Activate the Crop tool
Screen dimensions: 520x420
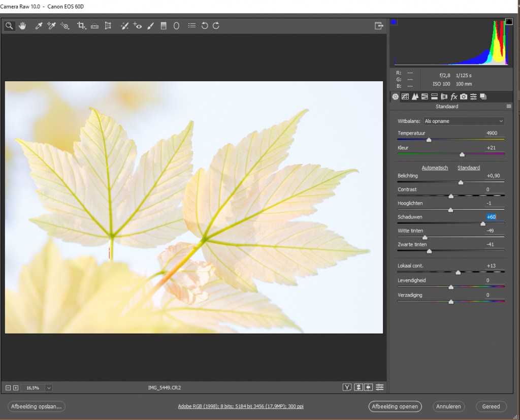coord(81,26)
